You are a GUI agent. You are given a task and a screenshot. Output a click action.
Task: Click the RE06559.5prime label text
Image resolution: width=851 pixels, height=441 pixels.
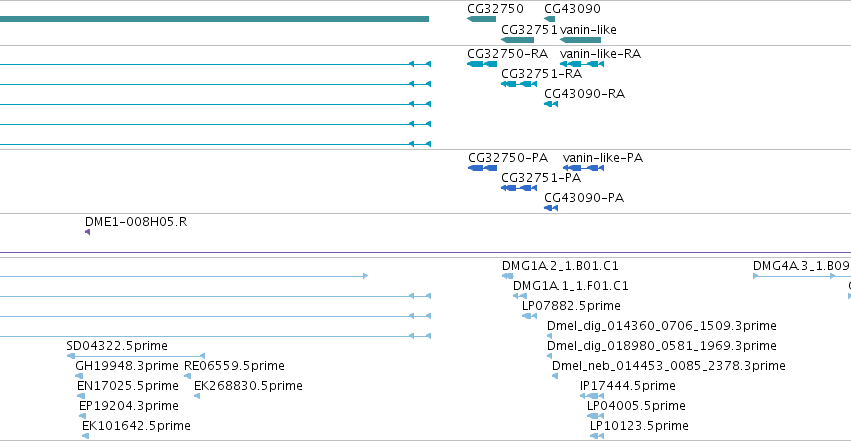click(234, 366)
